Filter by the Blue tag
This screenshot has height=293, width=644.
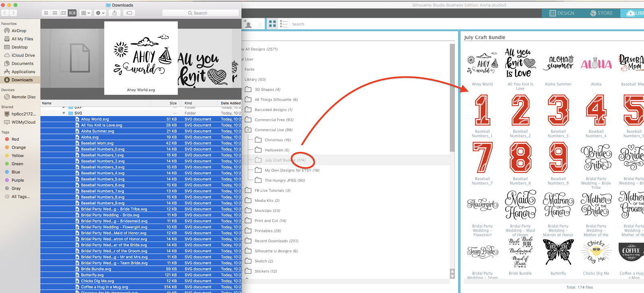pyautogui.click(x=16, y=172)
